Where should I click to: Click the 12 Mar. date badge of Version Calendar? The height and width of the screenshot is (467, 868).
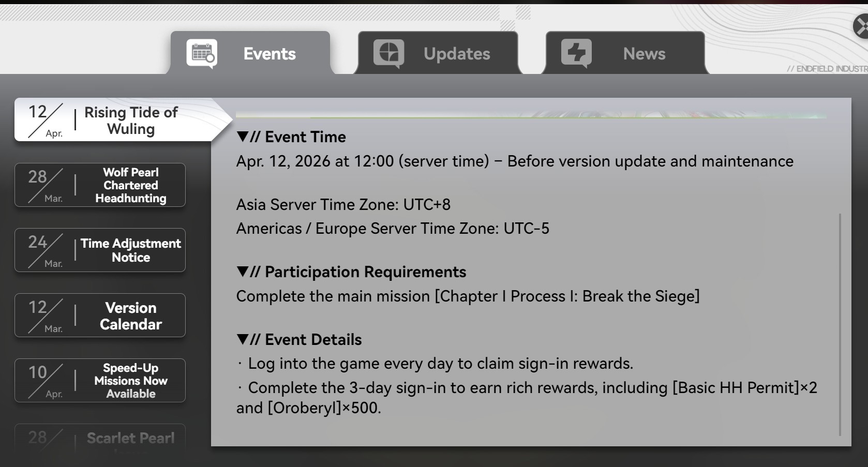click(46, 315)
